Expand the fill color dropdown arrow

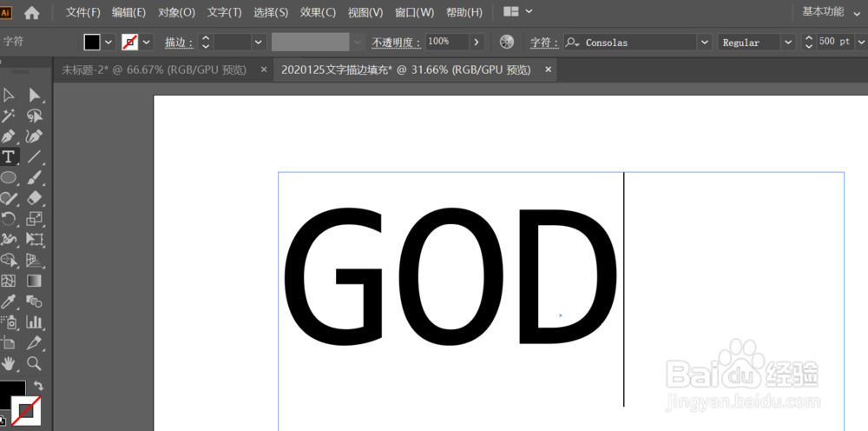(108, 42)
